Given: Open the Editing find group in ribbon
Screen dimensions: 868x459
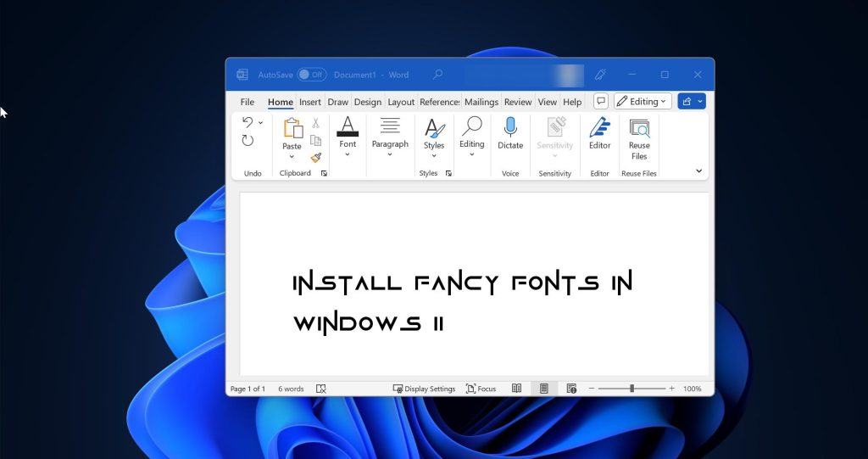Looking at the screenshot, I should (x=471, y=137).
